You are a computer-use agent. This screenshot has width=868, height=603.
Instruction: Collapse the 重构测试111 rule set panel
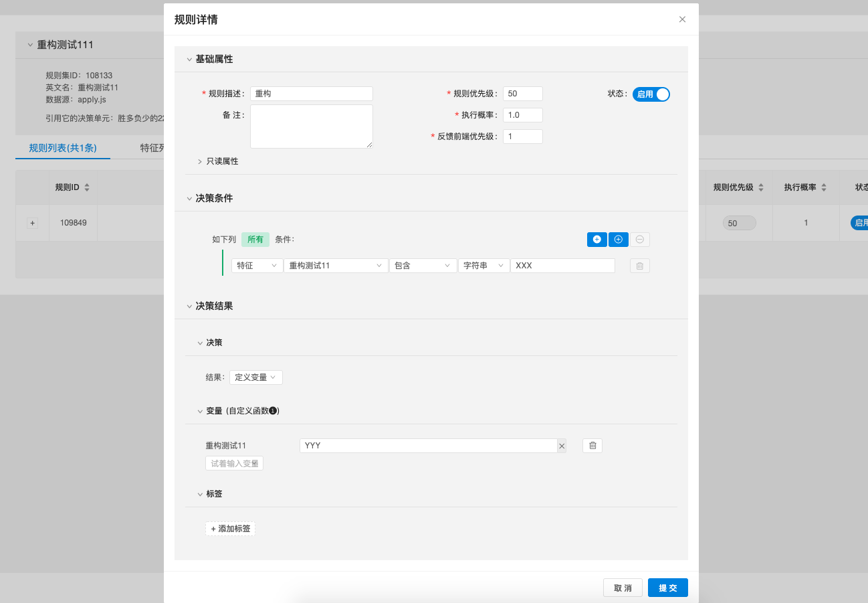point(29,45)
